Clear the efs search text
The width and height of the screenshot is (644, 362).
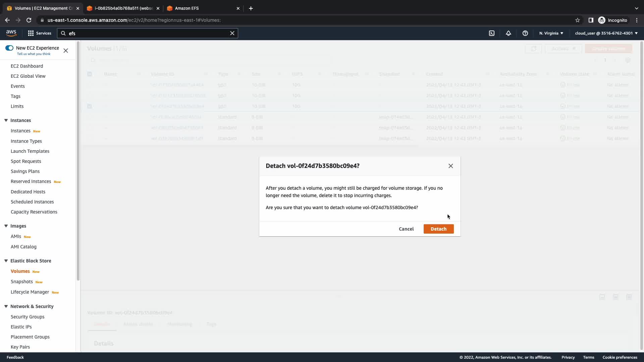click(232, 33)
